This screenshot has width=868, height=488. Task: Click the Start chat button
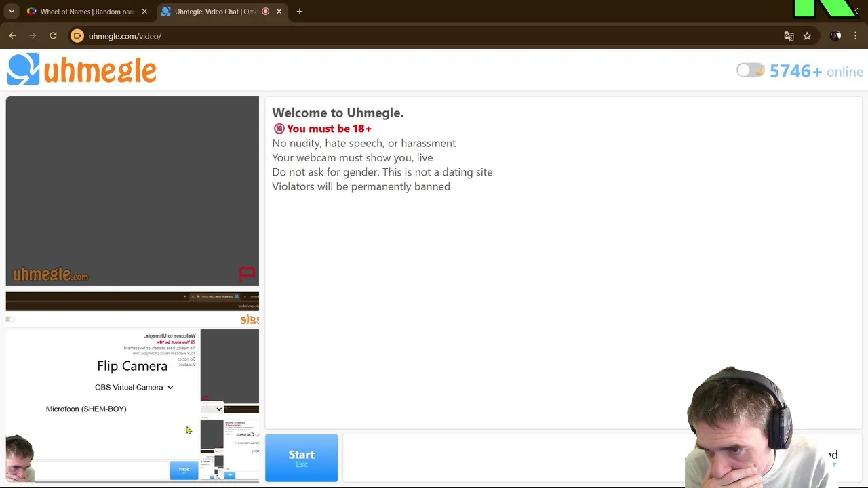point(301,458)
